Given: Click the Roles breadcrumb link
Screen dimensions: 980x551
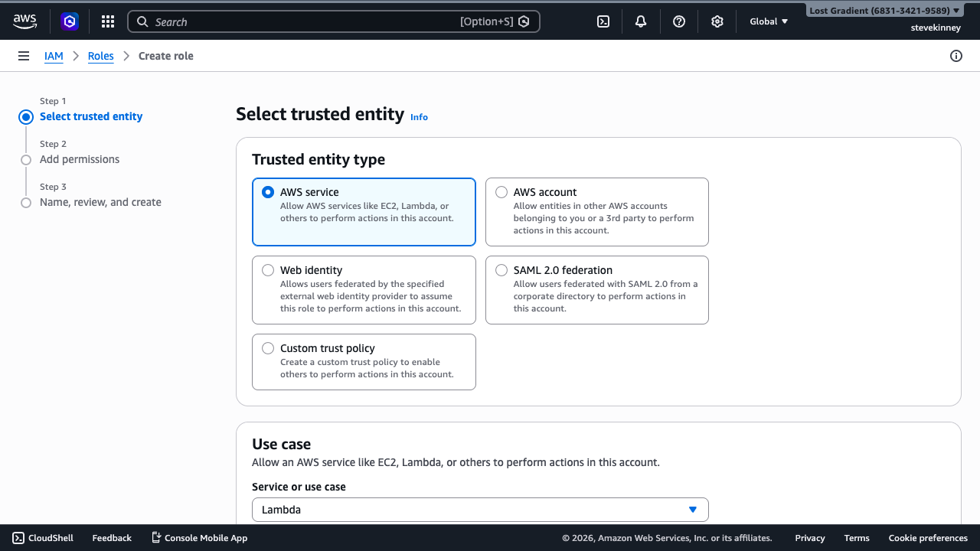Looking at the screenshot, I should 101,56.
